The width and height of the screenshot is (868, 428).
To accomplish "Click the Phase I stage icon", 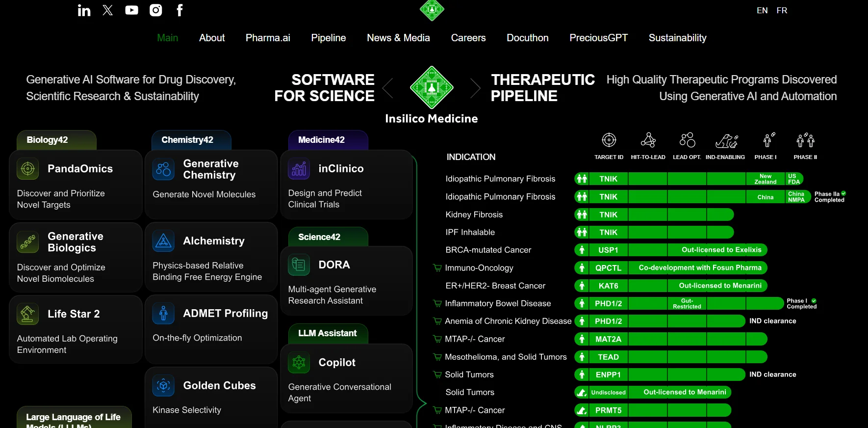I will [x=768, y=140].
